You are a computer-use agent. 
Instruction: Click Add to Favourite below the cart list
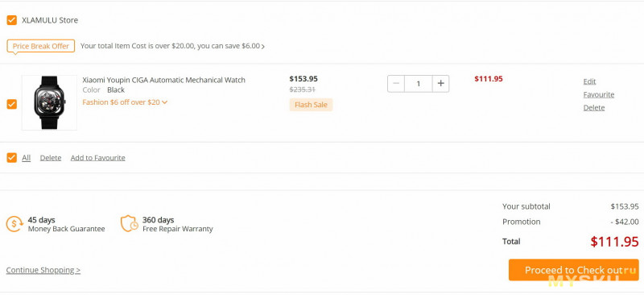(x=97, y=158)
